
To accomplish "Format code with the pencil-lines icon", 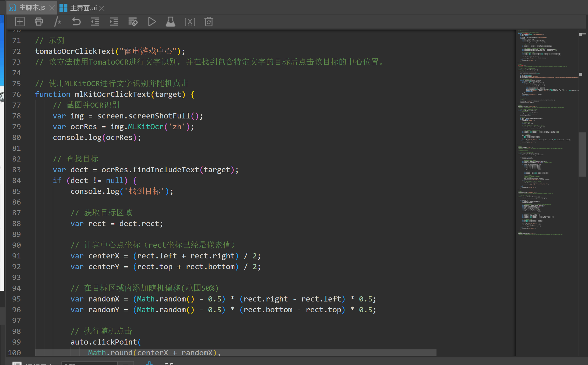I will tap(133, 22).
